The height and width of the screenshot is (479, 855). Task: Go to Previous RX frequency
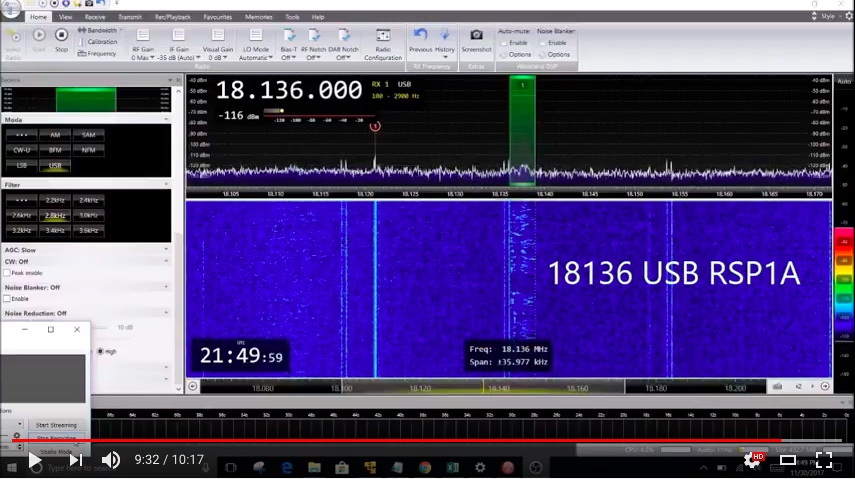coord(420,35)
